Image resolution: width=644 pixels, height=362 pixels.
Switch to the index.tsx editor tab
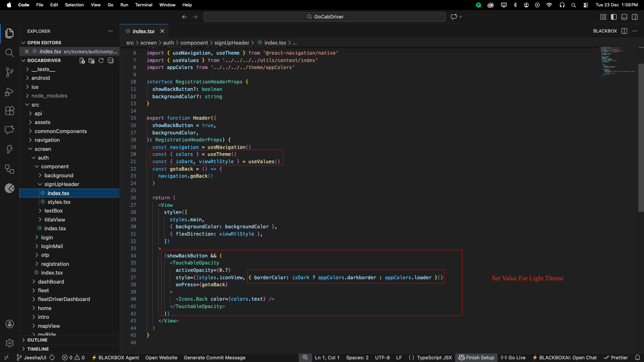tap(144, 31)
